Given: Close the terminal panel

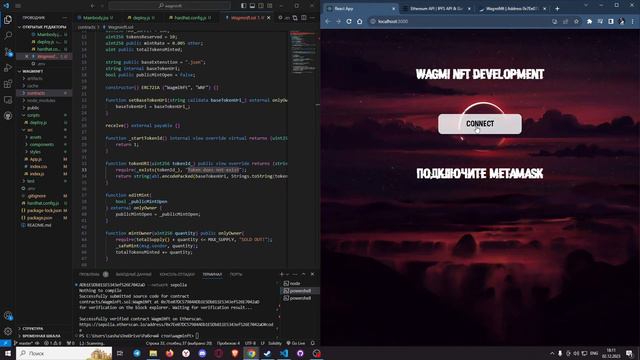Looking at the screenshot, I should pos(312,274).
